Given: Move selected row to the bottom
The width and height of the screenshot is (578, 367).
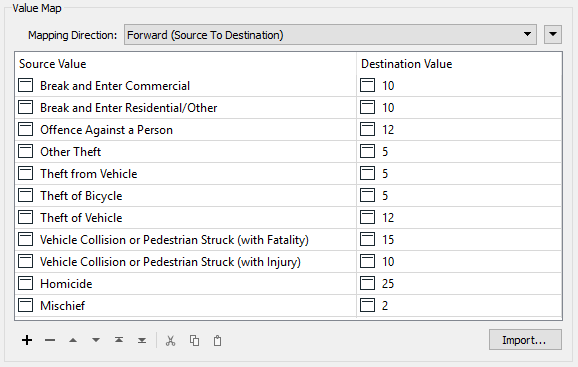Looking at the screenshot, I should click(142, 340).
